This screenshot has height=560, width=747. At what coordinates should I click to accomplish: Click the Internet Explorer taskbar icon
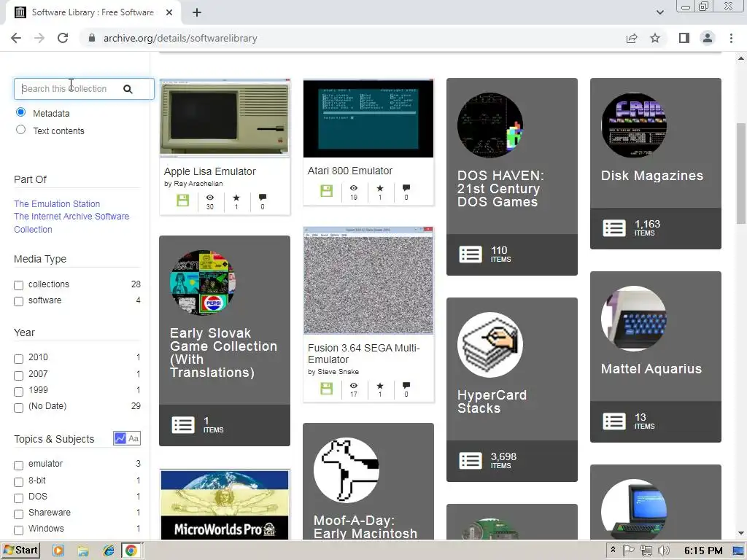[x=109, y=551]
